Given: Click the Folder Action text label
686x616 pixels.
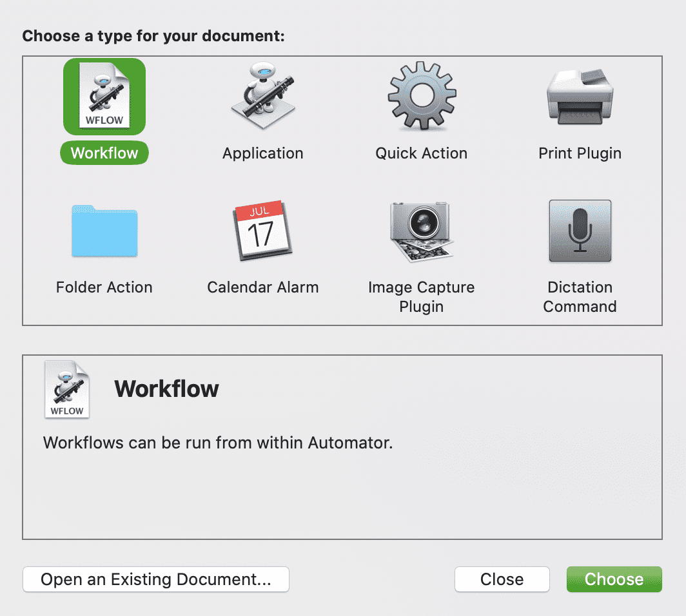Looking at the screenshot, I should point(104,287).
